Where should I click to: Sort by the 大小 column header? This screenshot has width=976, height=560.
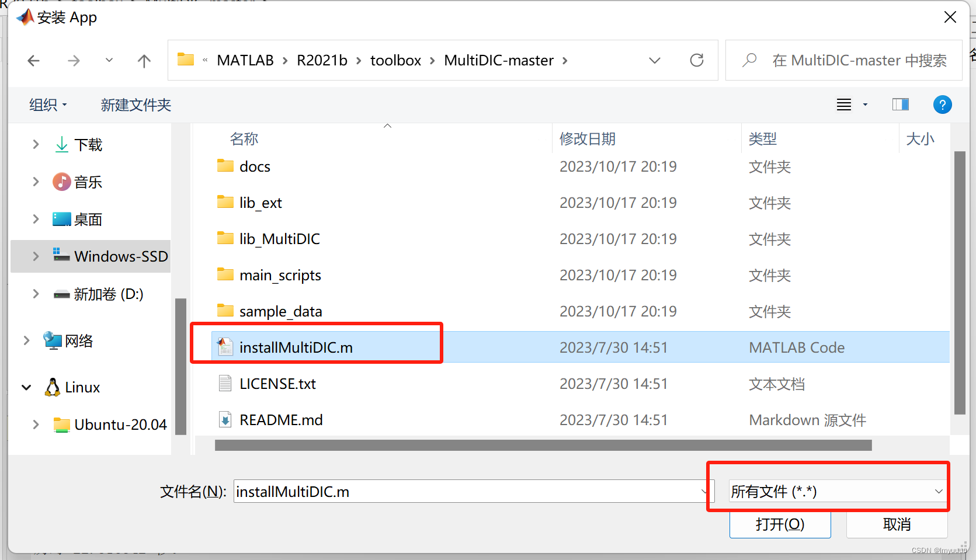[920, 138]
